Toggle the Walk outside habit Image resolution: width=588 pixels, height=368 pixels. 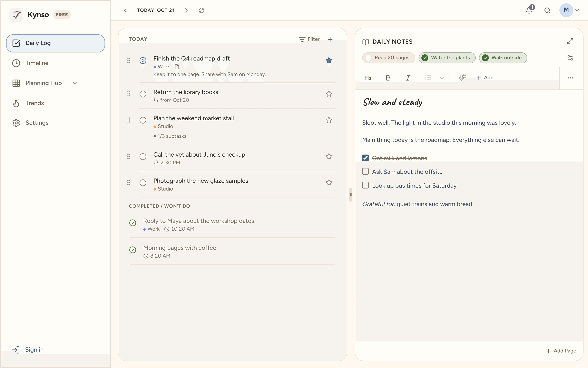(x=503, y=58)
